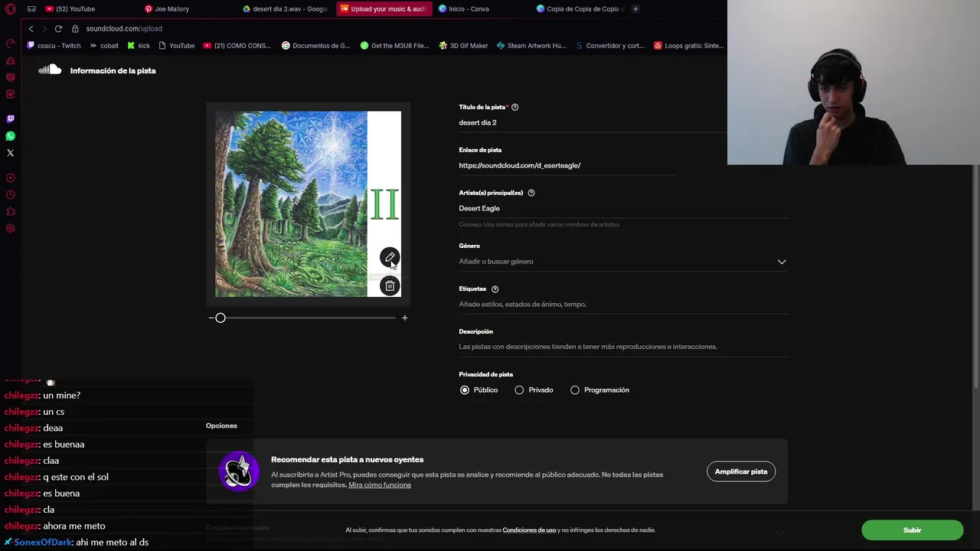Open the (21) COMO CONS... YouTube bookmark

click(237, 45)
